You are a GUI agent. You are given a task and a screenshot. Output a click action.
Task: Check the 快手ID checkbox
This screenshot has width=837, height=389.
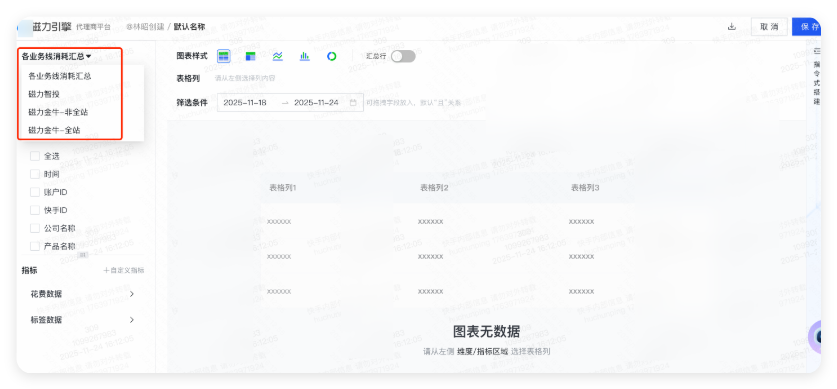35,210
